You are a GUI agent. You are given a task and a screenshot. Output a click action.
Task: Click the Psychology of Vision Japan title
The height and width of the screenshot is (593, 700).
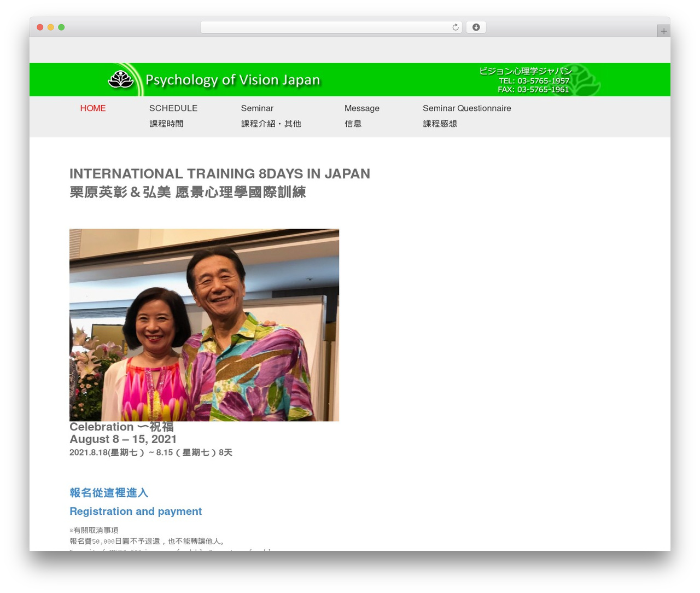click(232, 80)
